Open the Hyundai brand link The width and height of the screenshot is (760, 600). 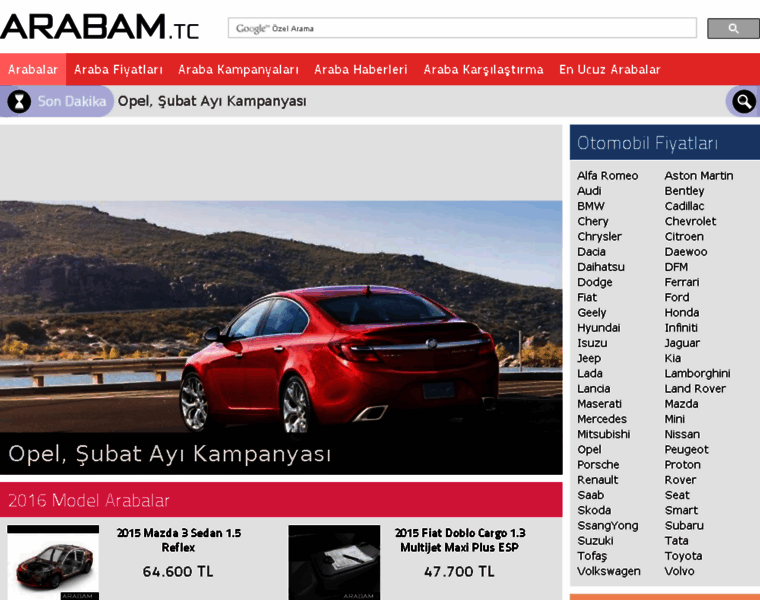pyautogui.click(x=598, y=328)
